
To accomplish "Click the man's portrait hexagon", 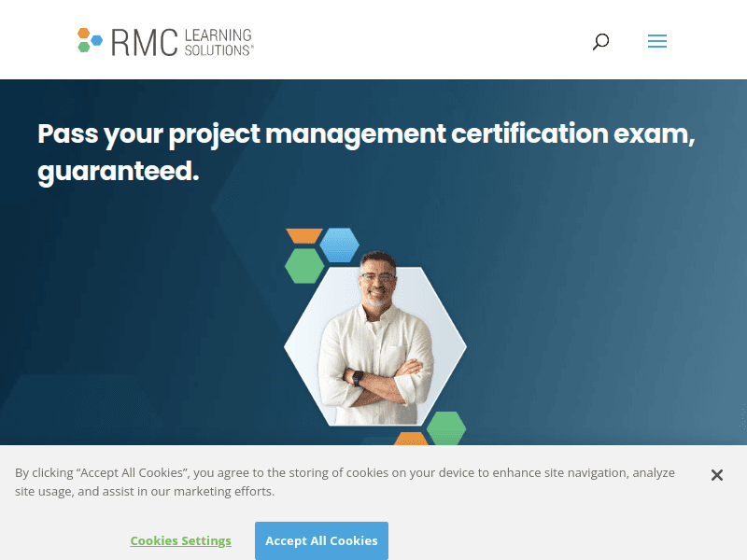I will pyautogui.click(x=373, y=345).
